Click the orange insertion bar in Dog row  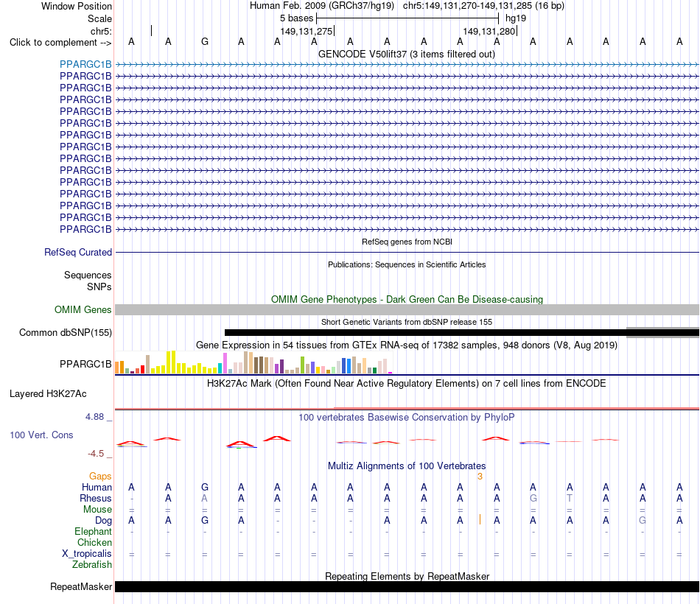coord(480,519)
